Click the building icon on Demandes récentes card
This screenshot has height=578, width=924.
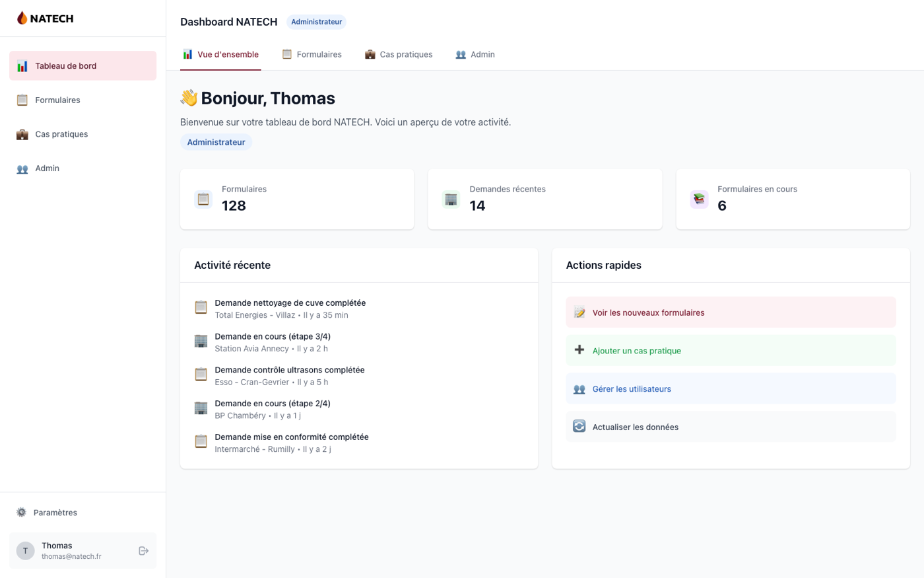click(x=451, y=199)
